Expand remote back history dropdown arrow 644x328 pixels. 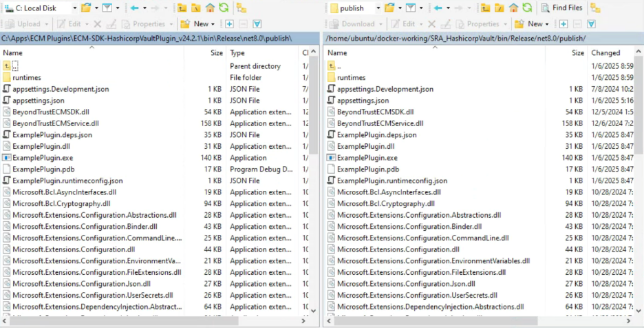point(448,8)
